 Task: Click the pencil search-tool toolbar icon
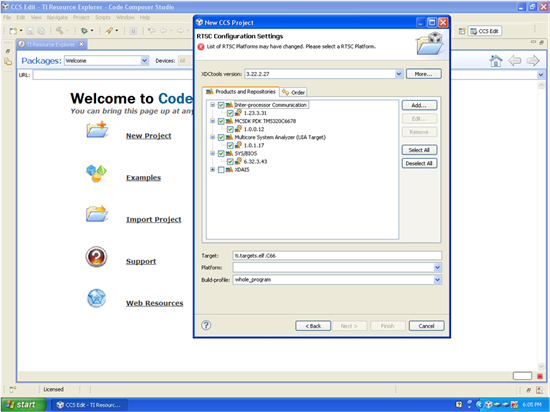coord(109,31)
